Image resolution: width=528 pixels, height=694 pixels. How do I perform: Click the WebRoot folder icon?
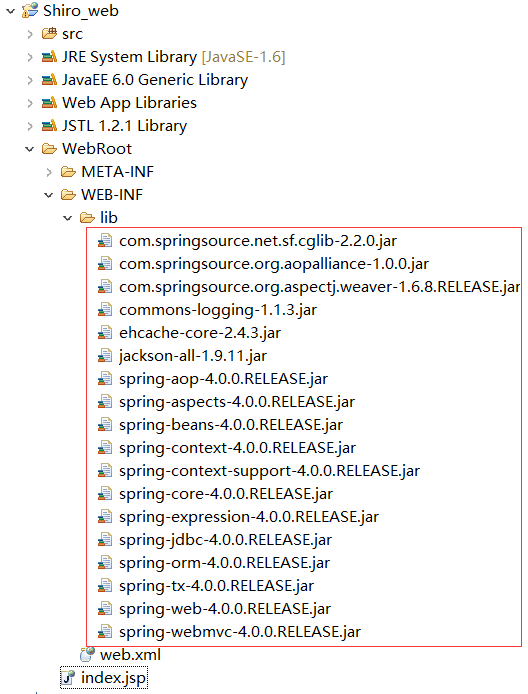point(49,149)
